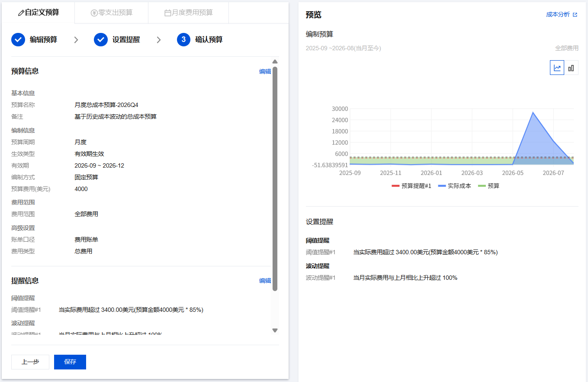This screenshot has height=382, width=588.
Task: Switch preview to line chart view
Action: [x=557, y=68]
